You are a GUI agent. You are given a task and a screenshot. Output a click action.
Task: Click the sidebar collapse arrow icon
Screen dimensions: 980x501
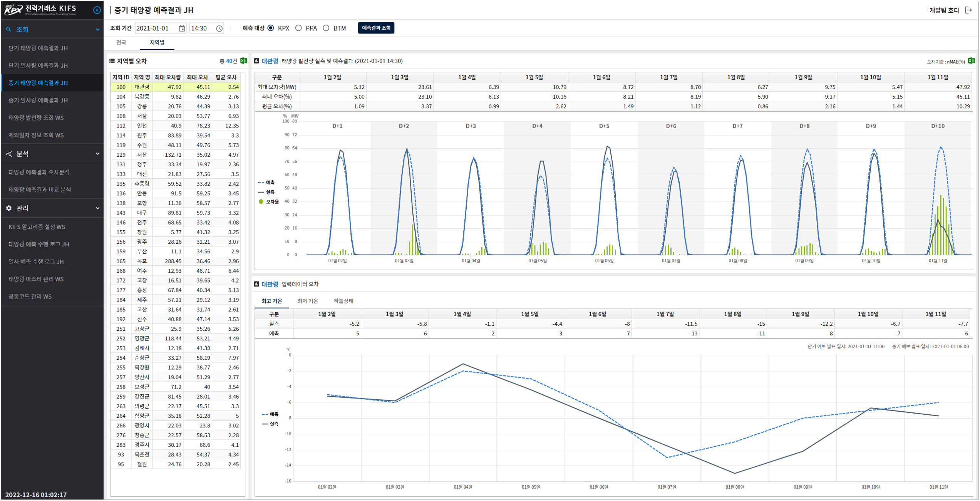tap(97, 10)
